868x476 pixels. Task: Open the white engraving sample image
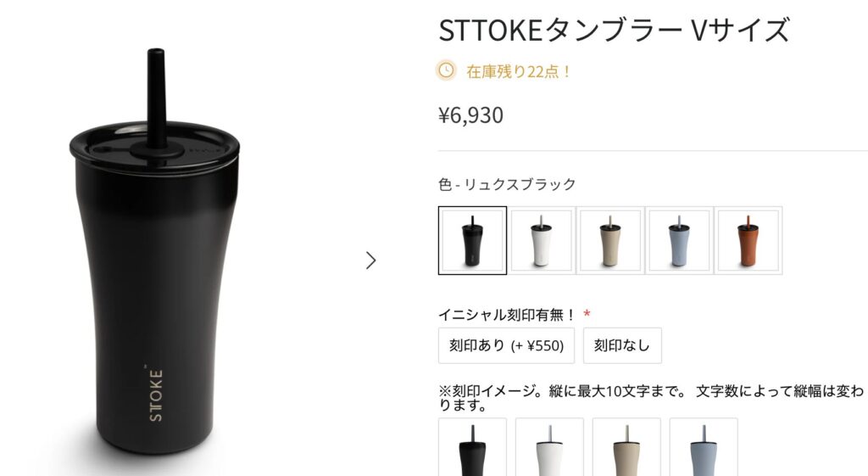tap(549, 447)
